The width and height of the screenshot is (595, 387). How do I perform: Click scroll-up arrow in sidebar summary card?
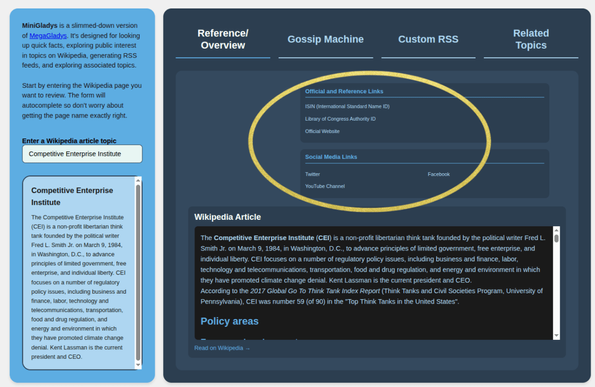tap(138, 180)
